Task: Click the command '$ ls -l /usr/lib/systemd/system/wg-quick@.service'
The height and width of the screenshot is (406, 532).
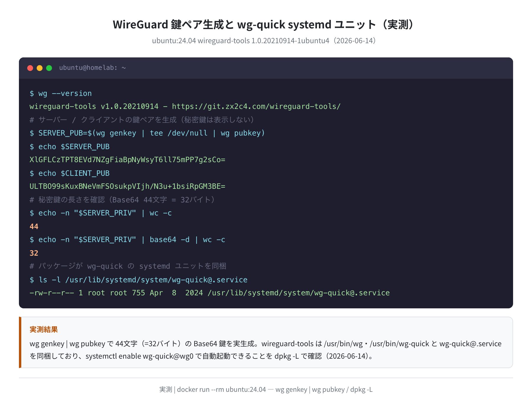Action: point(139,280)
